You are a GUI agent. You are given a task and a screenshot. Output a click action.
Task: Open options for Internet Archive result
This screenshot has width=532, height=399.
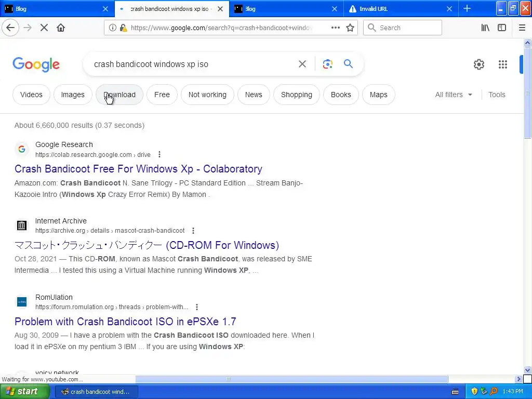193,231
